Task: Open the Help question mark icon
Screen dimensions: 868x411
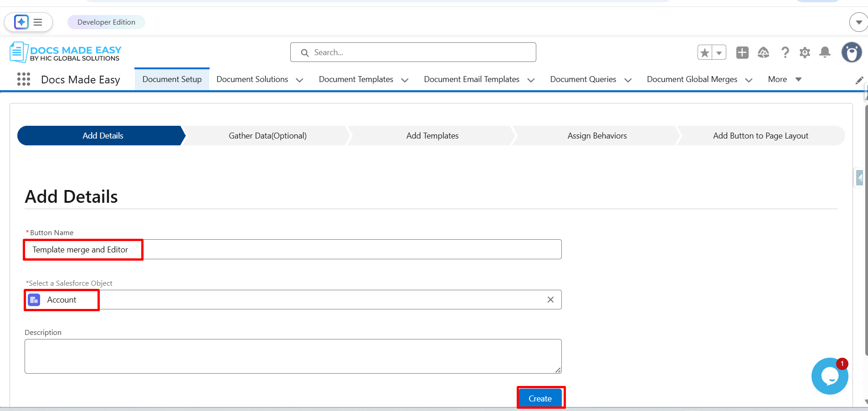Action: 785,53
